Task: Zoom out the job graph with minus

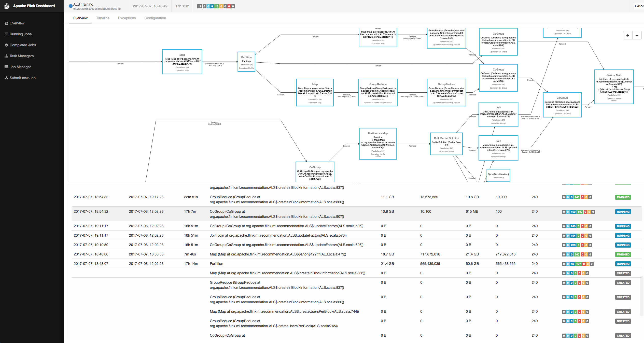Action: coord(637,35)
